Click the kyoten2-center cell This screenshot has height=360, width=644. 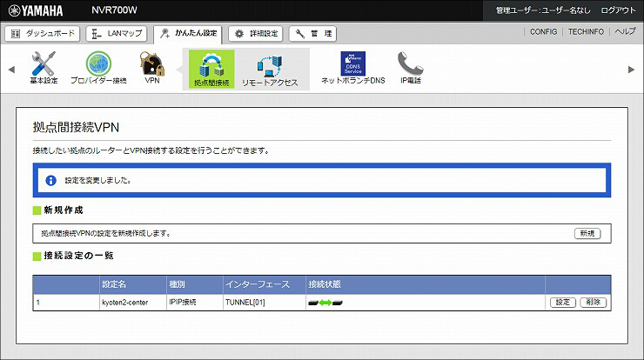(x=132, y=303)
